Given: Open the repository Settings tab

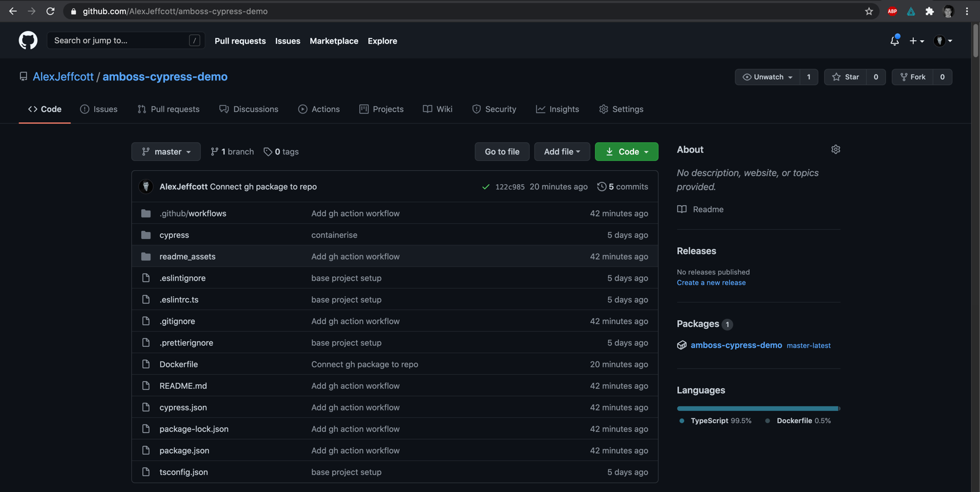Looking at the screenshot, I should [x=621, y=109].
